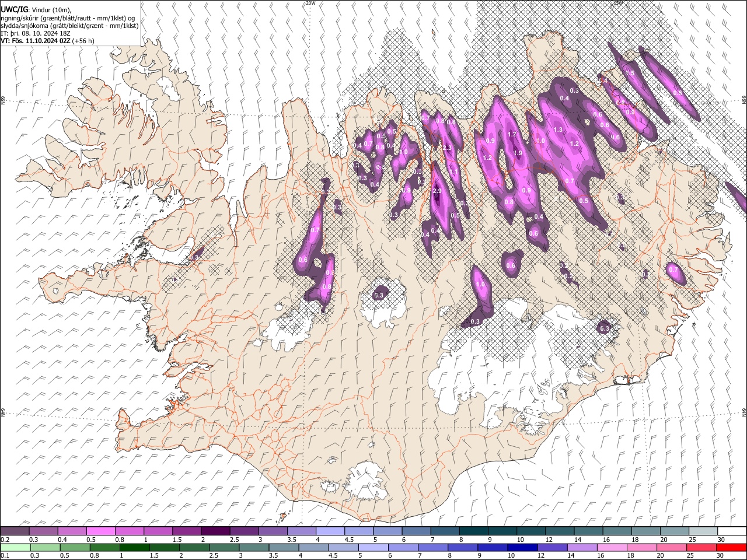Click the 15W longitude label
Image resolution: width=747 pixels, height=560 pixels.
[618, 3]
